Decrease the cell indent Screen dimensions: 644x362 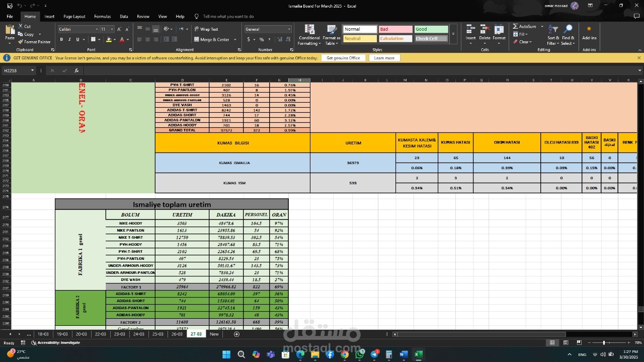(166, 39)
